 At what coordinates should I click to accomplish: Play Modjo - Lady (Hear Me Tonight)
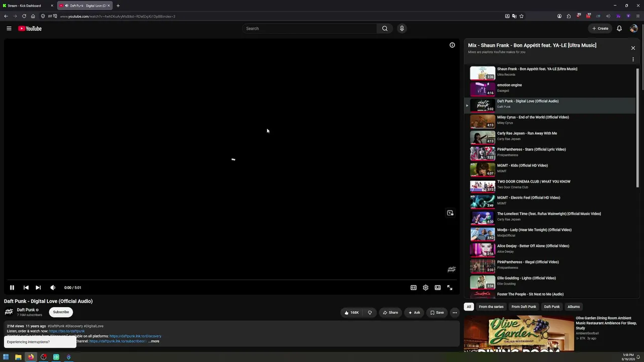pyautogui.click(x=550, y=234)
